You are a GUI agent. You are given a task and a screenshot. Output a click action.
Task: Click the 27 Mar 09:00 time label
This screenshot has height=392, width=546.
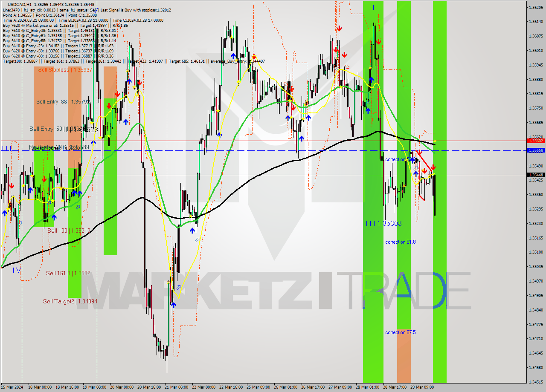tap(340, 387)
